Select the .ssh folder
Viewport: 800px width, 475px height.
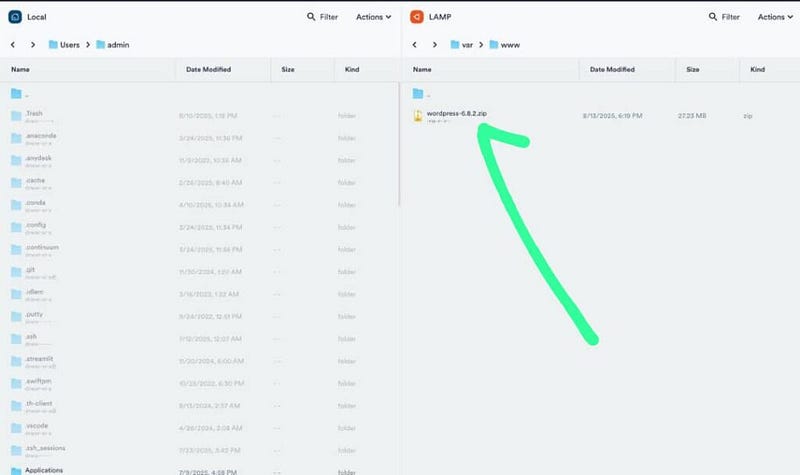tap(199, 339)
